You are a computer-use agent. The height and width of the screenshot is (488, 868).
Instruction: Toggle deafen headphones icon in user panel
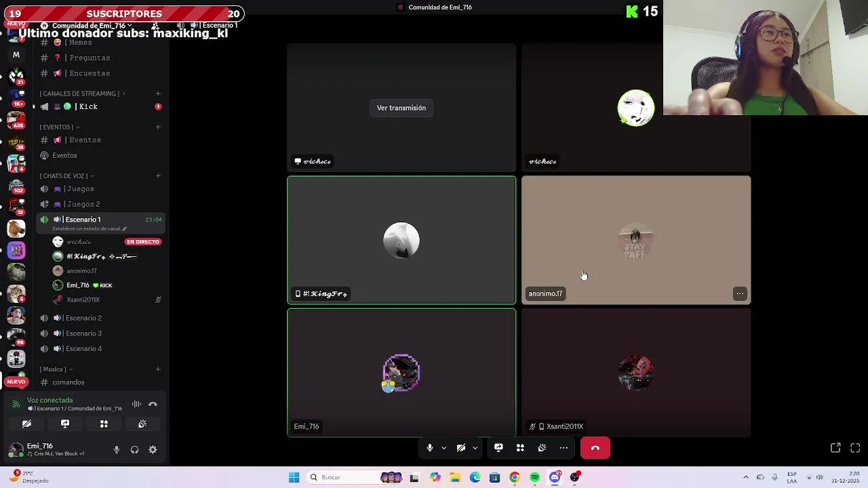[134, 449]
